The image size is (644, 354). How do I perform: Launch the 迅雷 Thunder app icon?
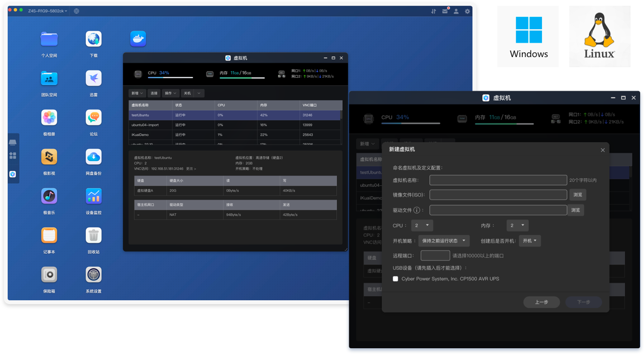click(x=93, y=78)
